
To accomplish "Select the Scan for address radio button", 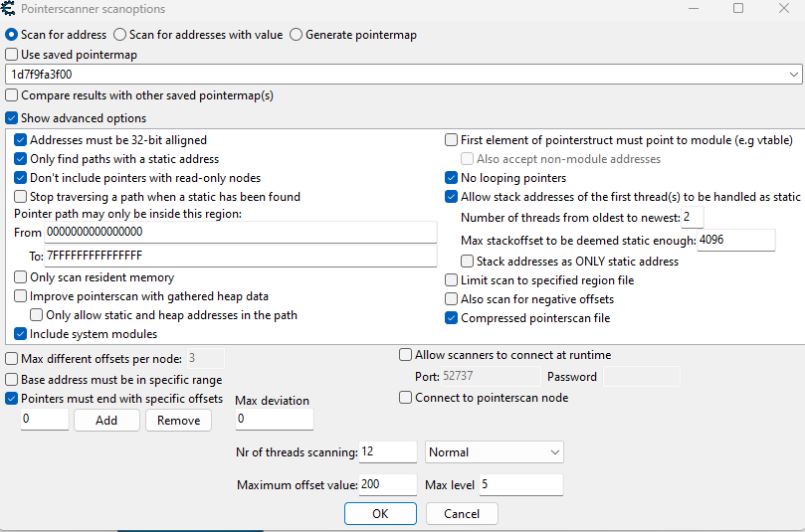I will coord(12,35).
